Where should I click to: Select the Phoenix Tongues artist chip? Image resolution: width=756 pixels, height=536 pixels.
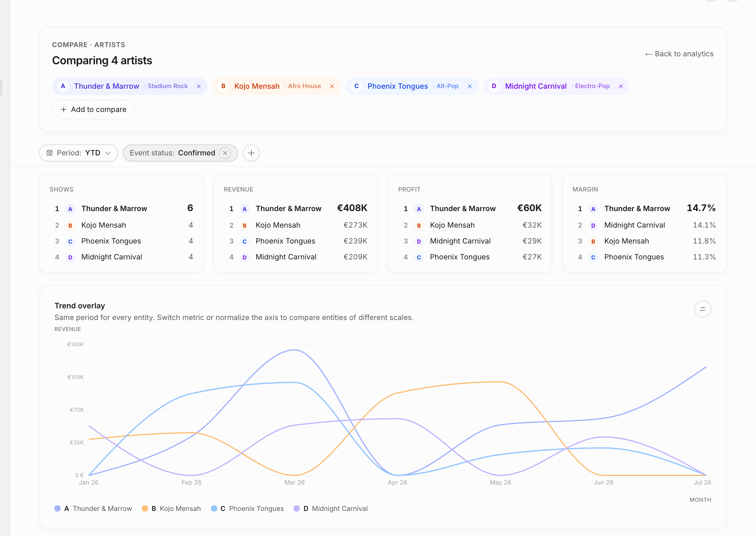412,86
